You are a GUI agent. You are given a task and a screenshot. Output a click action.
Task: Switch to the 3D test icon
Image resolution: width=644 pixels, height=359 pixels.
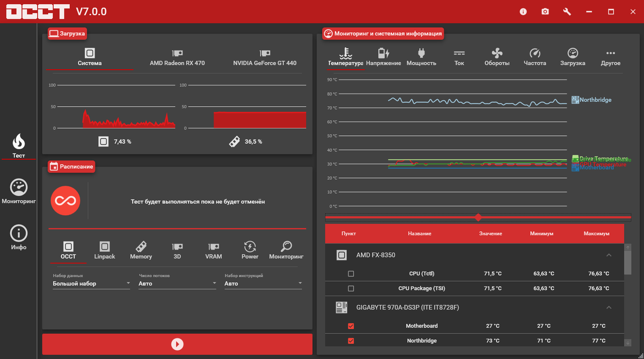(x=177, y=248)
